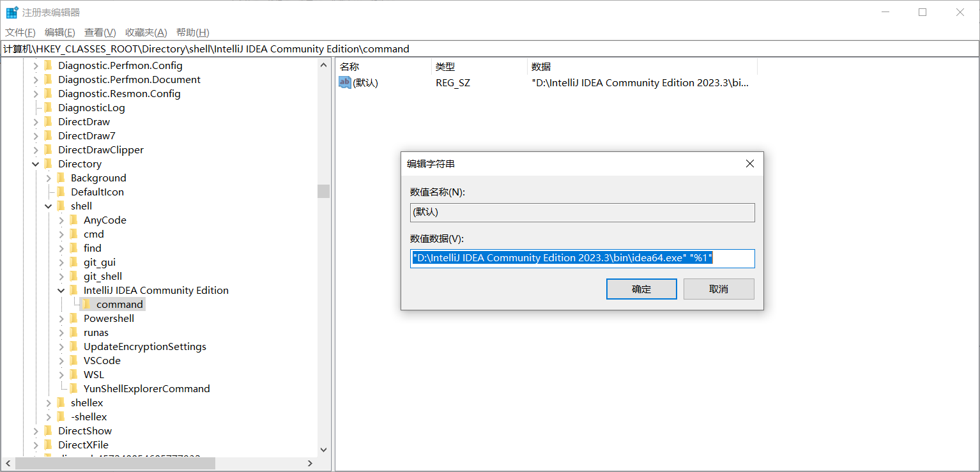
Task: Click the tree scrollbar up arrow
Action: tap(323, 65)
